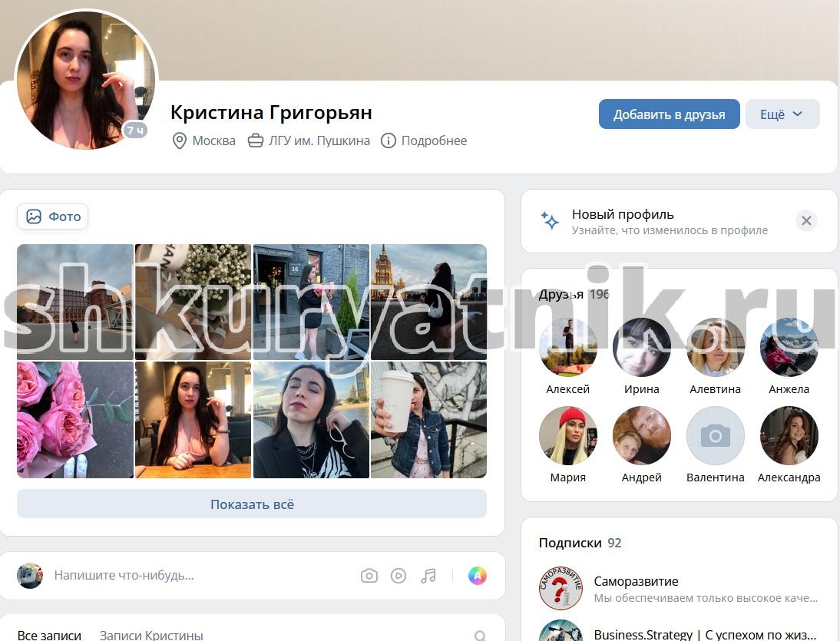Viewport: 840px width, 641px height.
Task: Click the 7 ч online badge
Action: click(x=135, y=131)
